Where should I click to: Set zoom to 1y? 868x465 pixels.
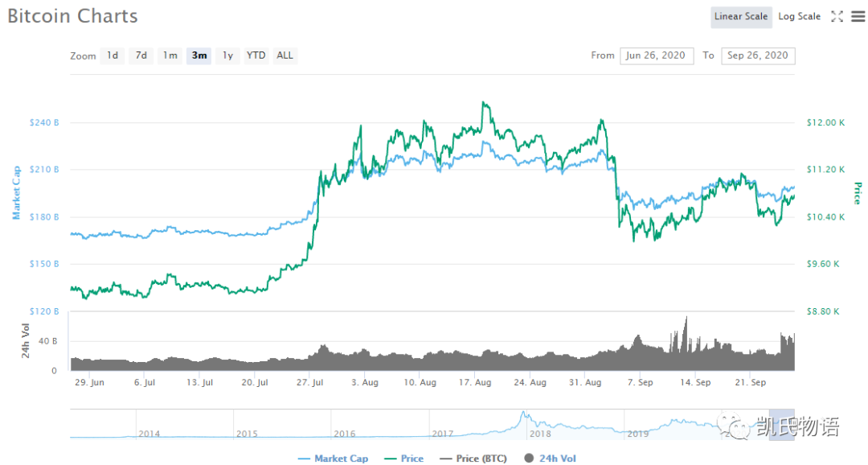point(227,56)
